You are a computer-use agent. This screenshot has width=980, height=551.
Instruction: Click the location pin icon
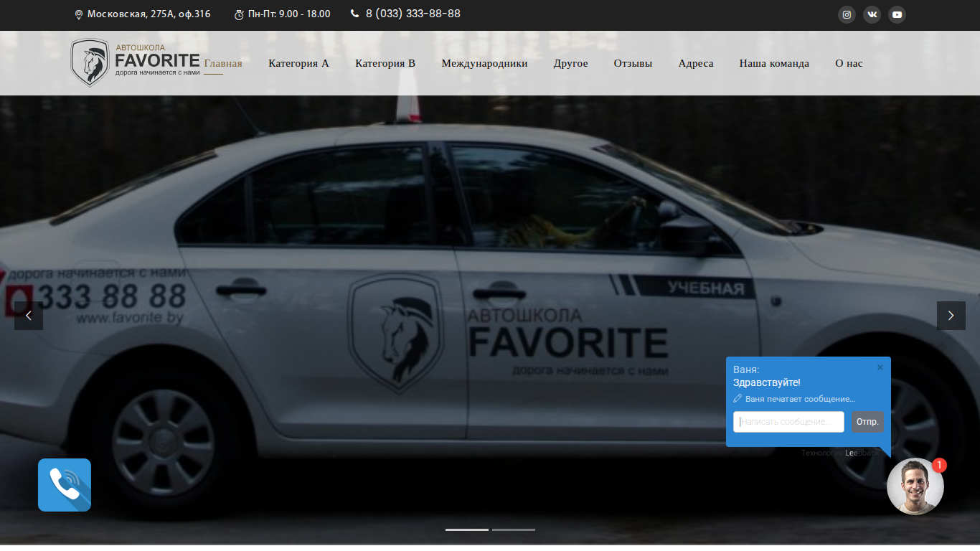pyautogui.click(x=79, y=14)
